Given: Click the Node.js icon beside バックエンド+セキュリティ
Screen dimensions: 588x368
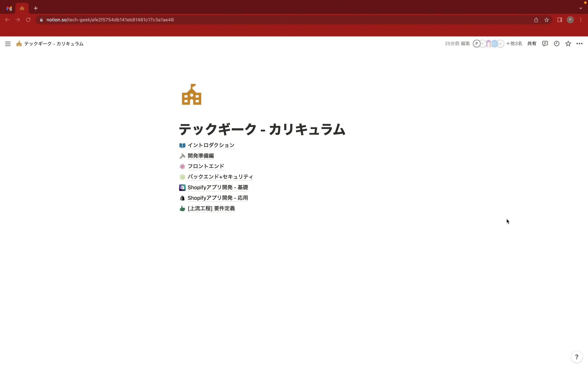Looking at the screenshot, I should [182, 177].
